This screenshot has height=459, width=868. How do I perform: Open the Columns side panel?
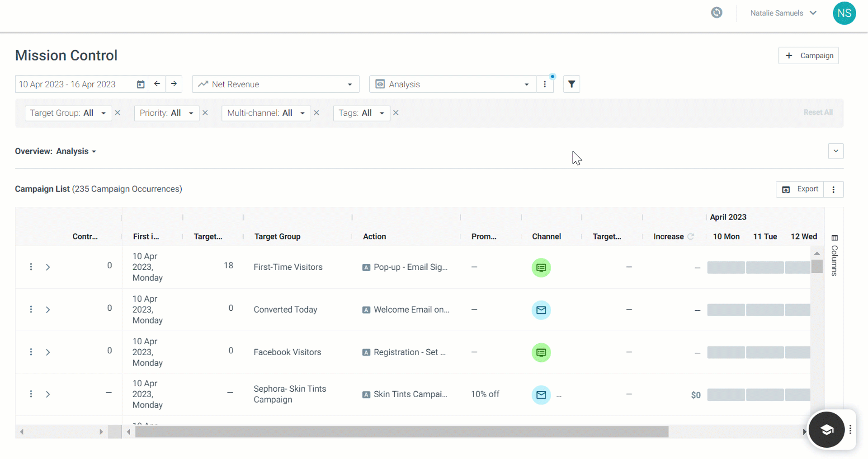[x=835, y=255]
